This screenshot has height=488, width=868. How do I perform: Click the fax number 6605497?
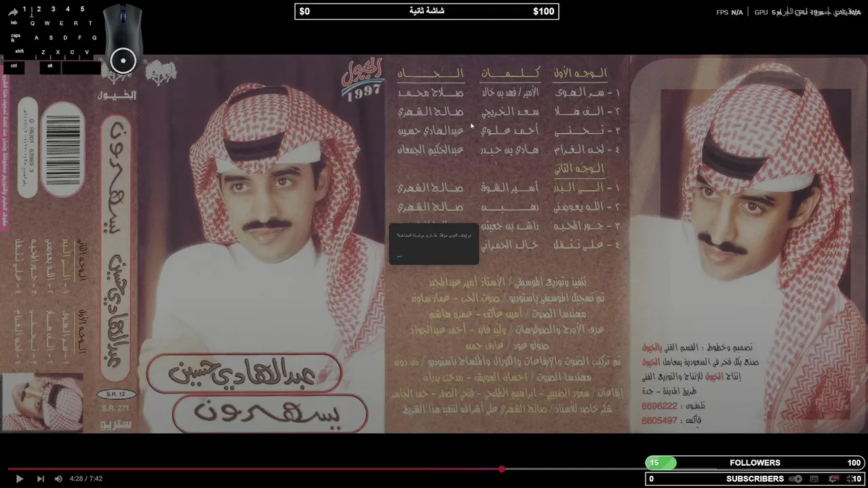[x=659, y=420]
